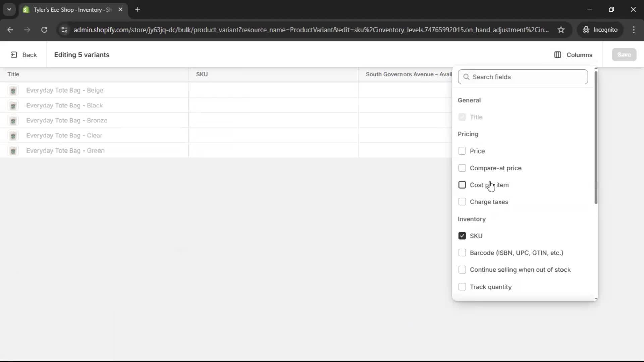Open Everyday Tote Bag - Black variant link
This screenshot has width=644, height=362.
(x=64, y=105)
